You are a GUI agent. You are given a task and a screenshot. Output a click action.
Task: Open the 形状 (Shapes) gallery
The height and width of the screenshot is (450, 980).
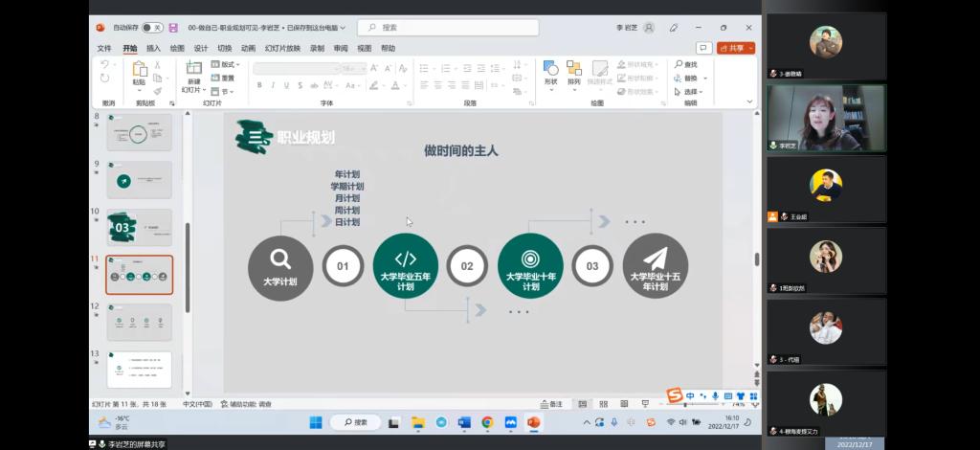pos(550,69)
